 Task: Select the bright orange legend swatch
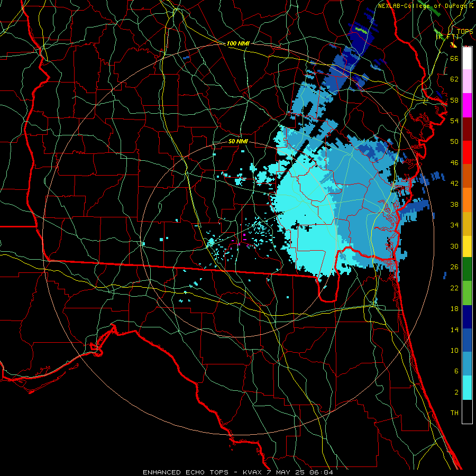point(467,200)
